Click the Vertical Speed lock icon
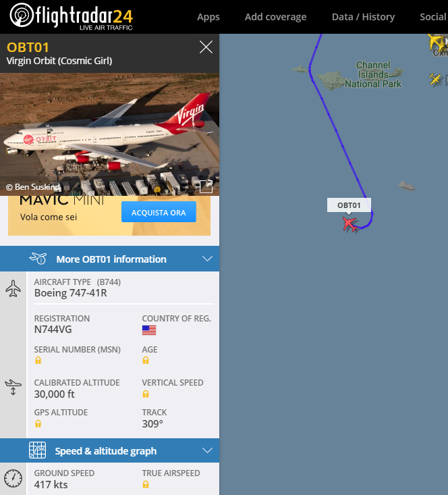Image resolution: width=448 pixels, height=495 pixels. pos(146,394)
